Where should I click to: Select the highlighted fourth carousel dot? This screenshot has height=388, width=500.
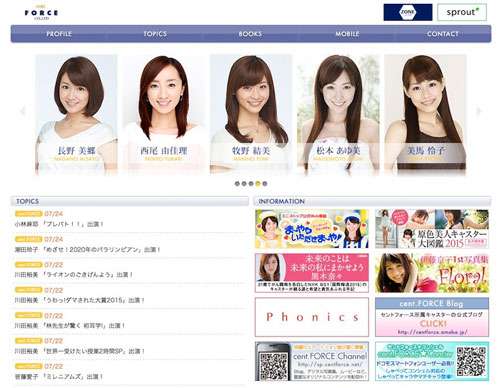click(x=258, y=183)
